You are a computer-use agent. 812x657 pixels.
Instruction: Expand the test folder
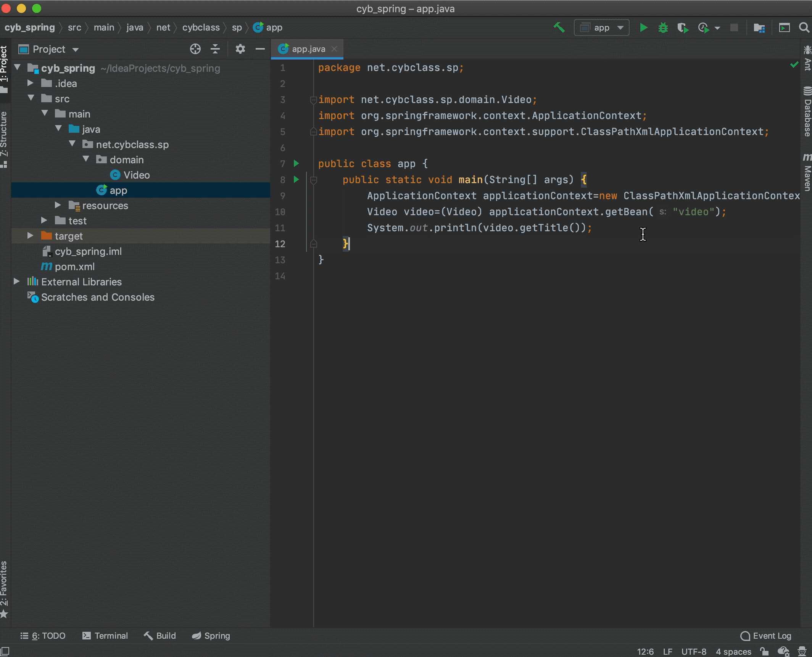(44, 220)
